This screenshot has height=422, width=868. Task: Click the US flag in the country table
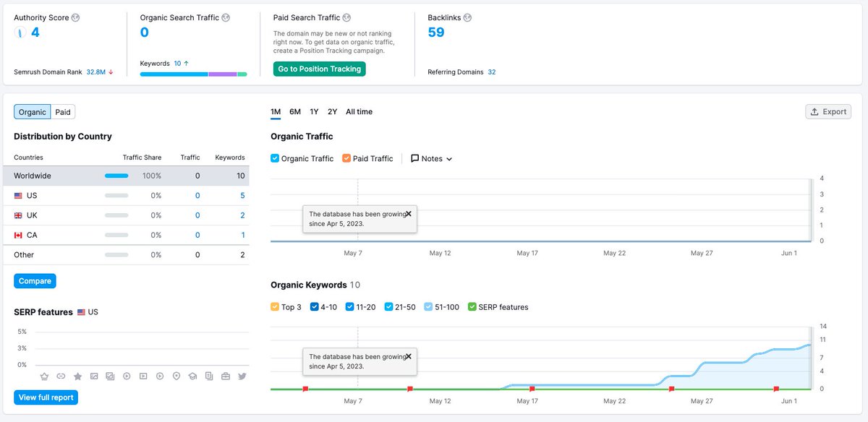18,196
